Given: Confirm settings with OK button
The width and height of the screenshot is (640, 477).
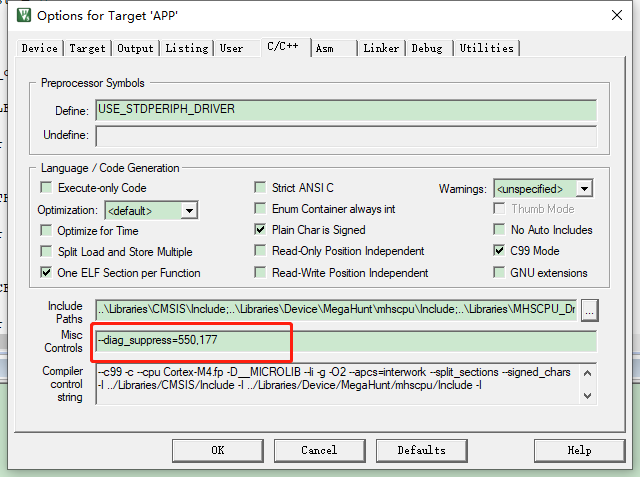Looking at the screenshot, I should tap(218, 450).
